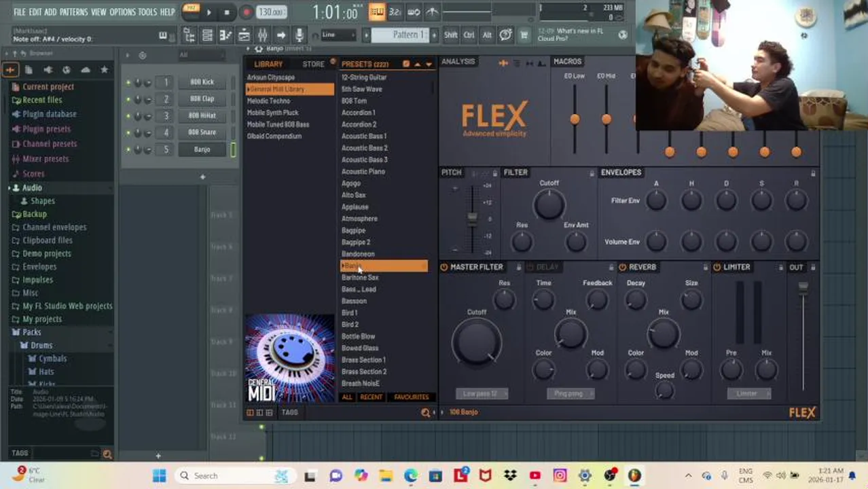The image size is (868, 489).
Task: Show FAVOURITES presets filter
Action: pyautogui.click(x=411, y=397)
